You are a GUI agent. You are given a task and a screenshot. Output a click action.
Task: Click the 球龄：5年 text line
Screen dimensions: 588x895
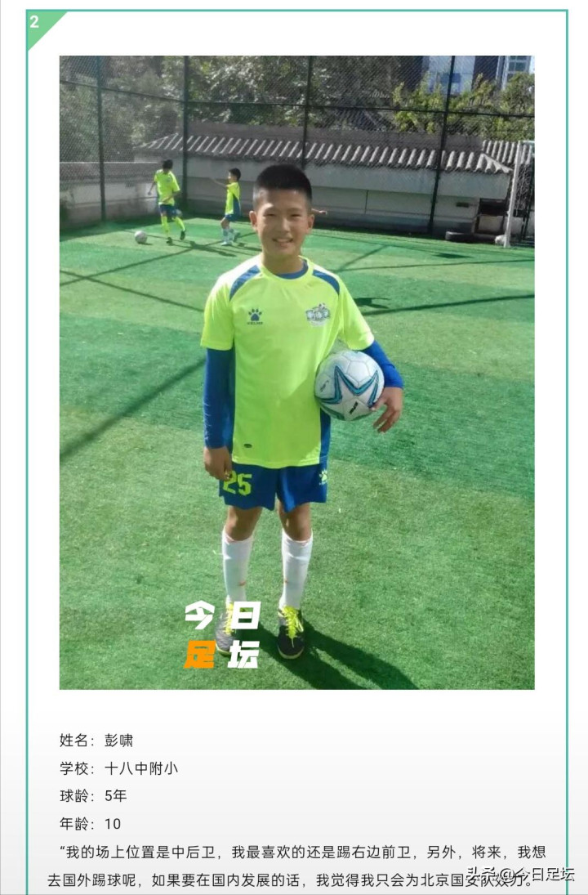tap(94, 795)
